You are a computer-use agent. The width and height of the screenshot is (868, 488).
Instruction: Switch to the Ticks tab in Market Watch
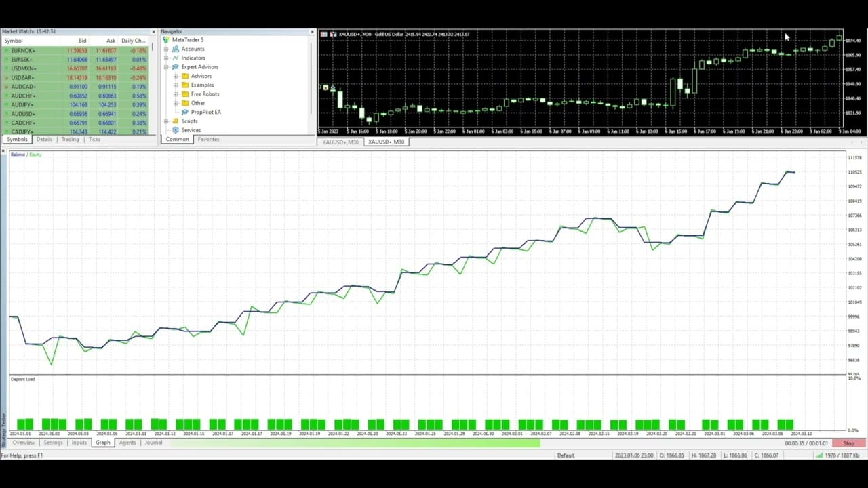coord(94,140)
